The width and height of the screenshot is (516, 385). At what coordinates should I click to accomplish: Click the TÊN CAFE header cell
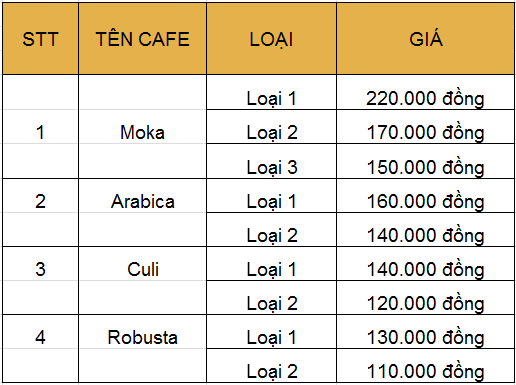pyautogui.click(x=142, y=39)
